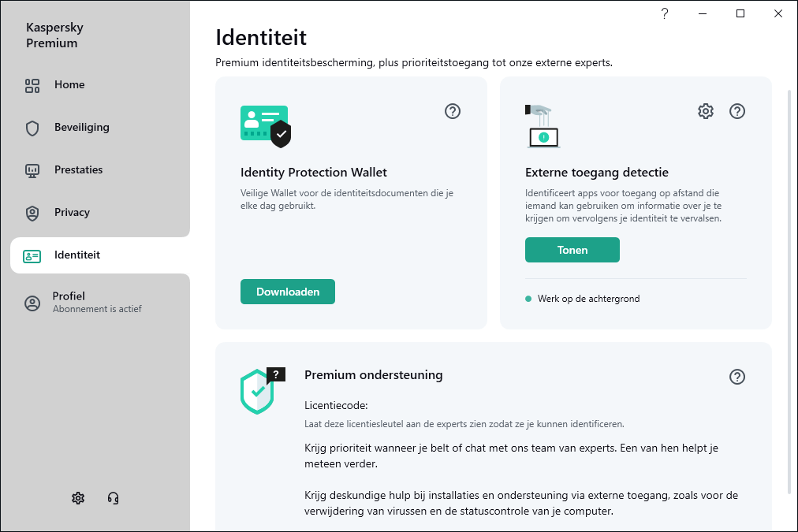Click the remote access detection laptop illustration

pyautogui.click(x=543, y=126)
